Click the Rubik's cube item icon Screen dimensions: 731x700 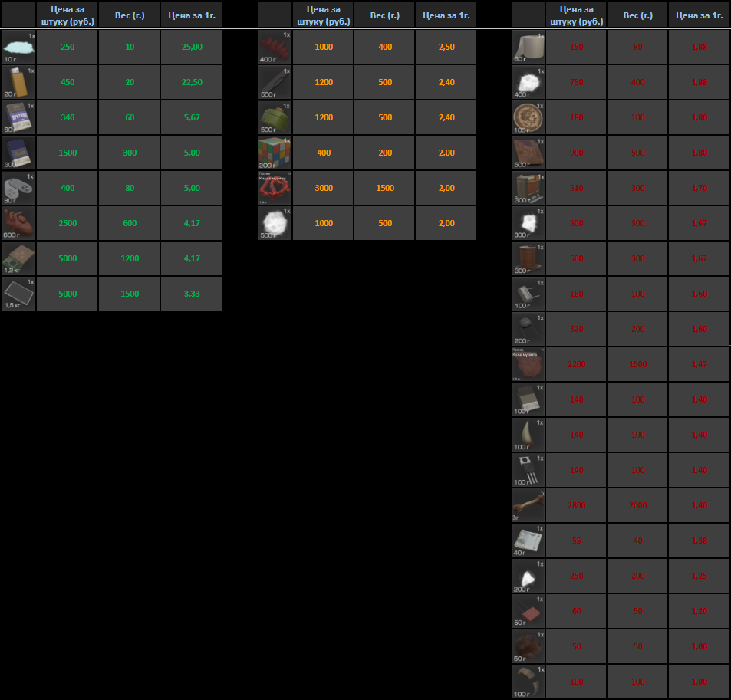click(x=274, y=153)
